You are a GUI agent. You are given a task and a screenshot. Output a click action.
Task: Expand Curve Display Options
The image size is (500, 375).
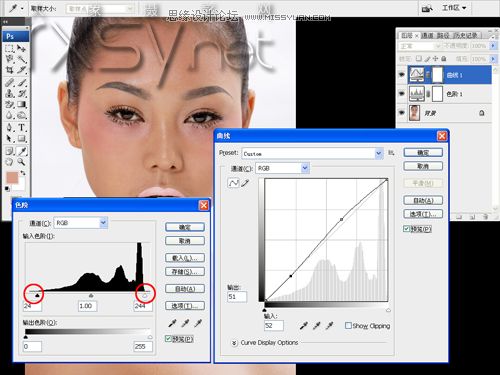click(x=234, y=343)
